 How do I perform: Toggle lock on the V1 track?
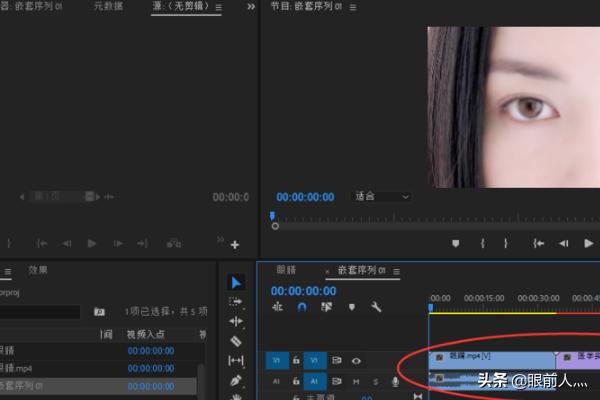(x=296, y=360)
